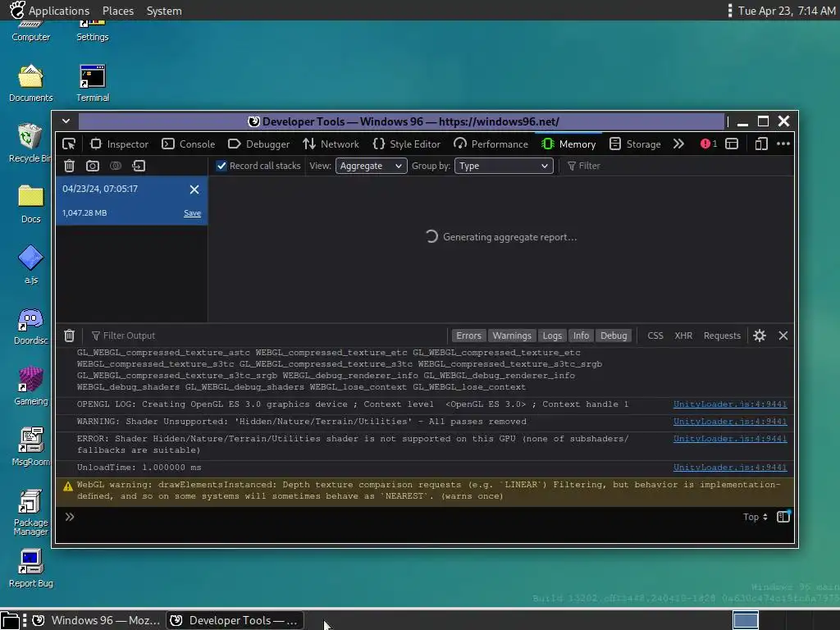Open the Group by Type dropdown
This screenshot has height=630, width=840.
(x=504, y=166)
